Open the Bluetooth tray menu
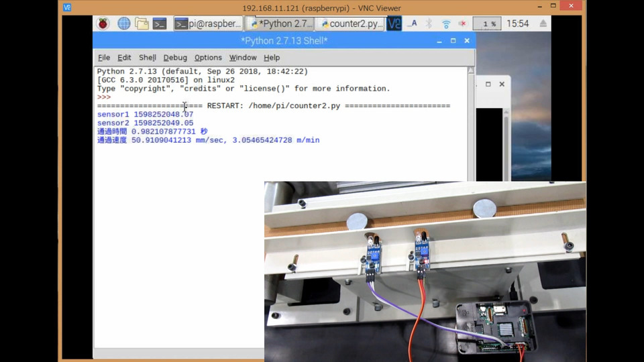The height and width of the screenshot is (362, 644). [x=429, y=24]
